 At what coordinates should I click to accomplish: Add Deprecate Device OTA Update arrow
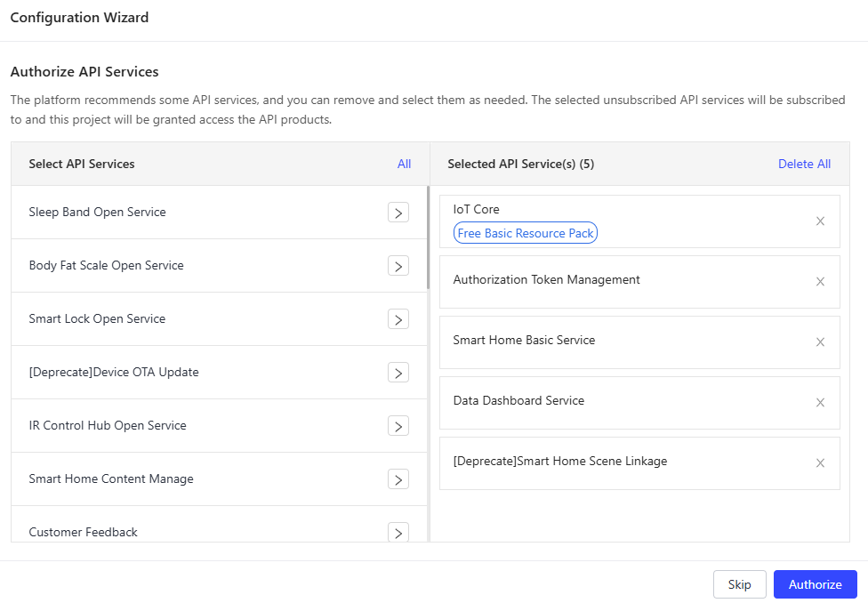398,373
